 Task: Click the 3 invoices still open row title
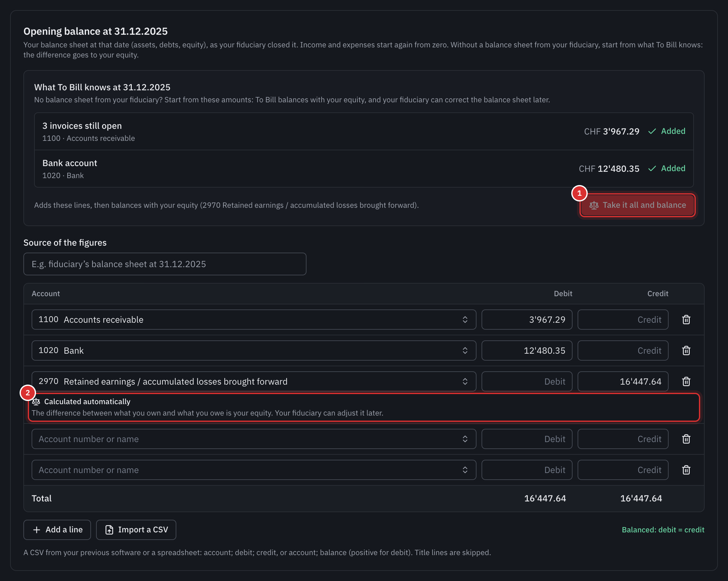[x=82, y=126]
